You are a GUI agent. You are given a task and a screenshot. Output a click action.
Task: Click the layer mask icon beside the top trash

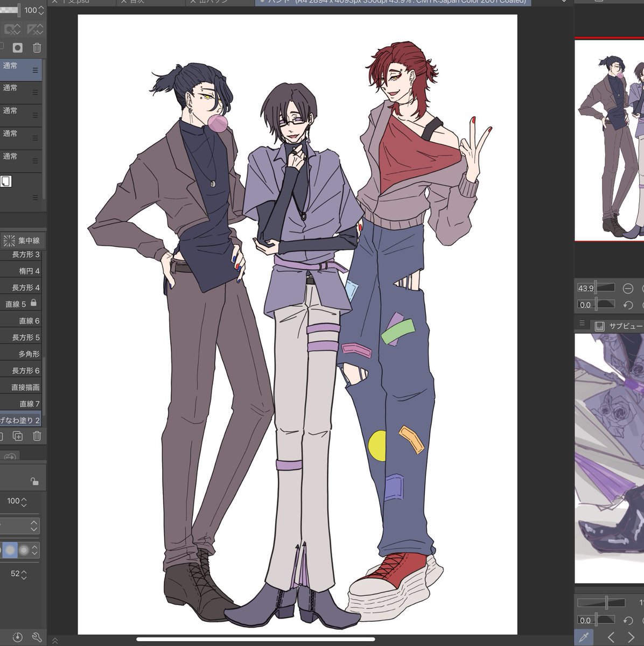[x=18, y=47]
